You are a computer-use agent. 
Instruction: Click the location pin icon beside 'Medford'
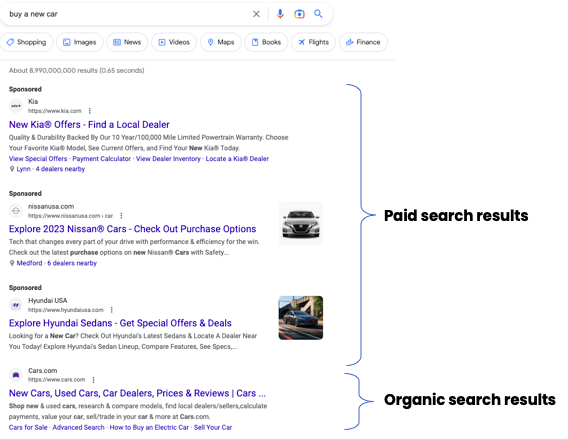click(x=12, y=263)
